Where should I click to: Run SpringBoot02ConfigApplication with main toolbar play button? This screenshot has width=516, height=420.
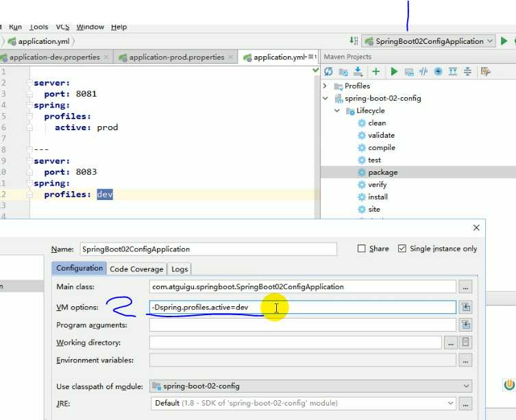point(504,41)
